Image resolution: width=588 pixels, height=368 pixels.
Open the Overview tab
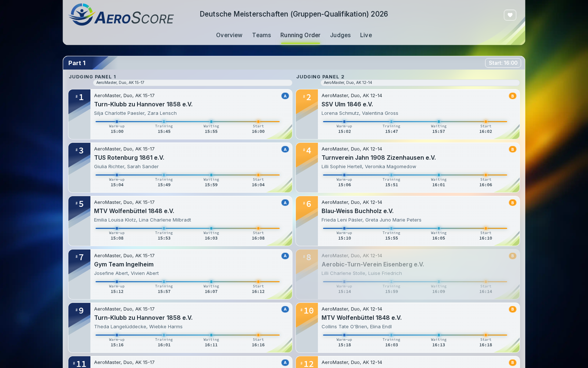pos(229,35)
